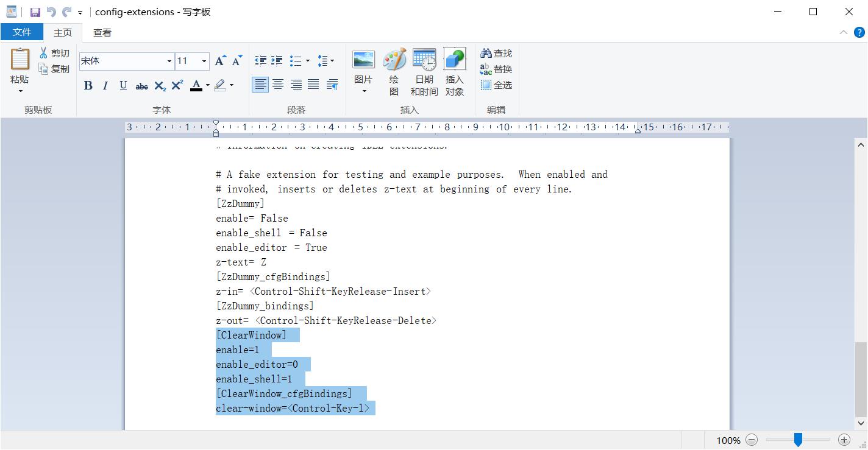868x450 pixels.
Task: Click the line enable_editor = True
Action: tap(271, 248)
